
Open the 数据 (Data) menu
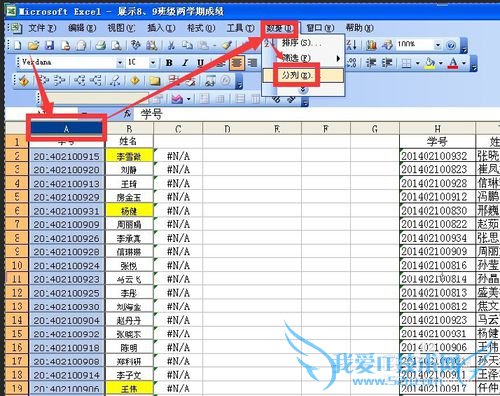[x=279, y=29]
